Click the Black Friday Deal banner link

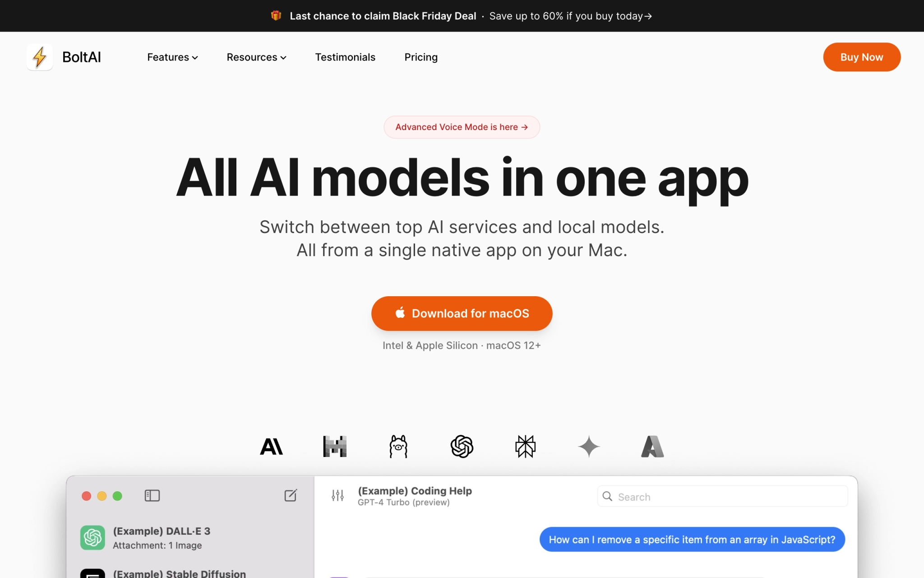[462, 16]
